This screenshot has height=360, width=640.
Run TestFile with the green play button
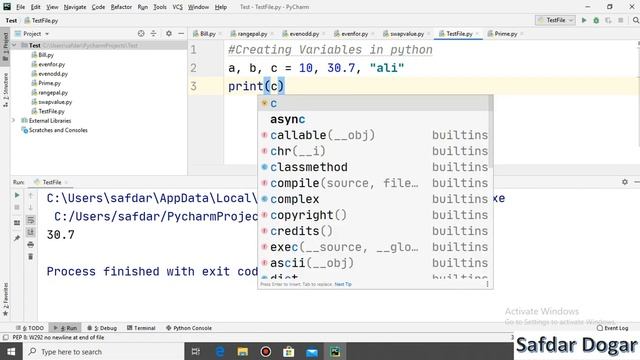[584, 20]
